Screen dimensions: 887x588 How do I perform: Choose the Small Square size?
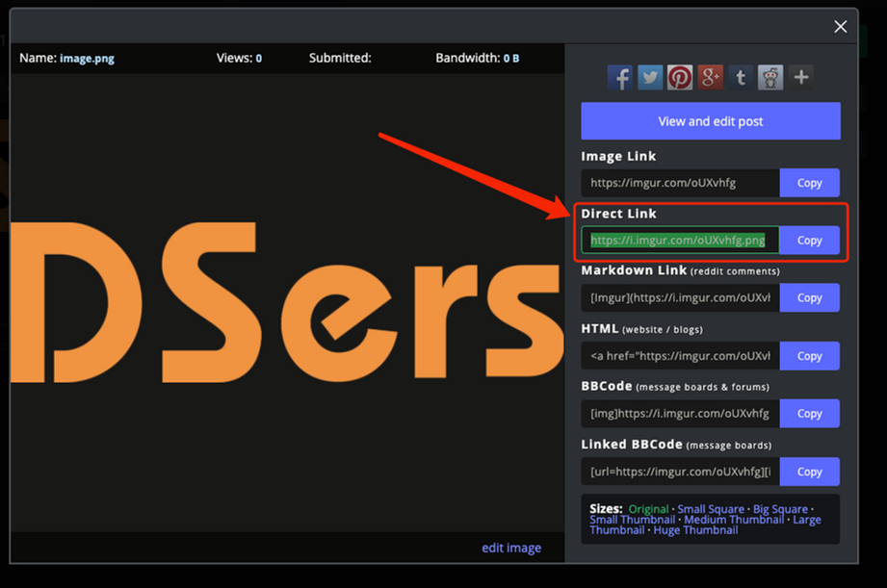tap(711, 509)
